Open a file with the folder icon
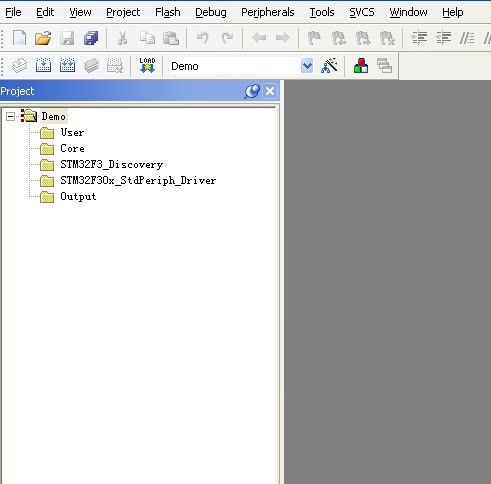 (43, 38)
